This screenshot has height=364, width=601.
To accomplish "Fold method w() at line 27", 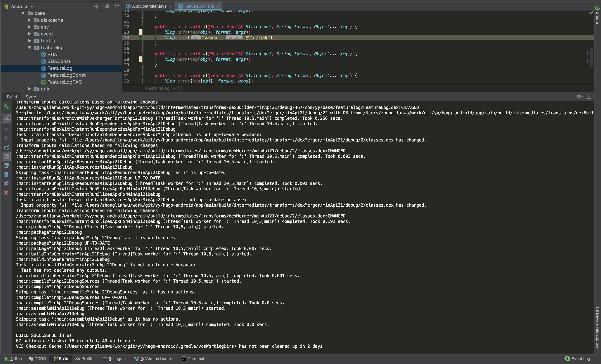I will pos(142,54).
